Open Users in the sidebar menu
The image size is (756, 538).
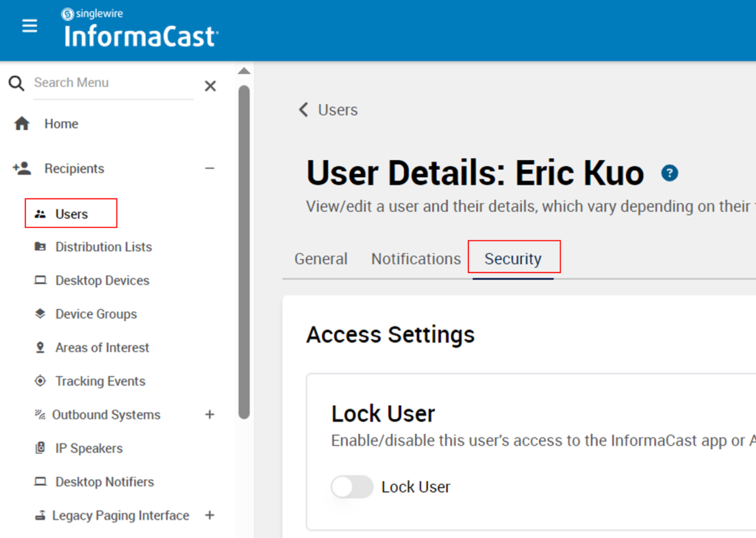coord(72,213)
